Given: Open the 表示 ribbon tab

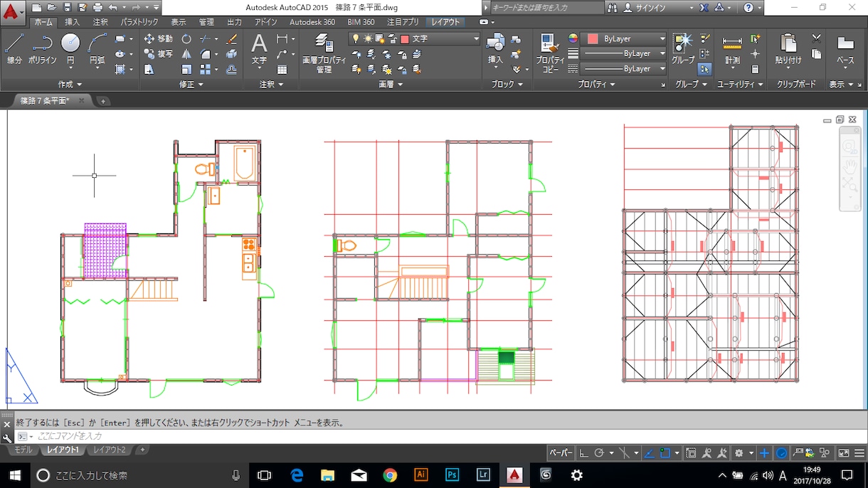Looking at the screenshot, I should tap(178, 22).
